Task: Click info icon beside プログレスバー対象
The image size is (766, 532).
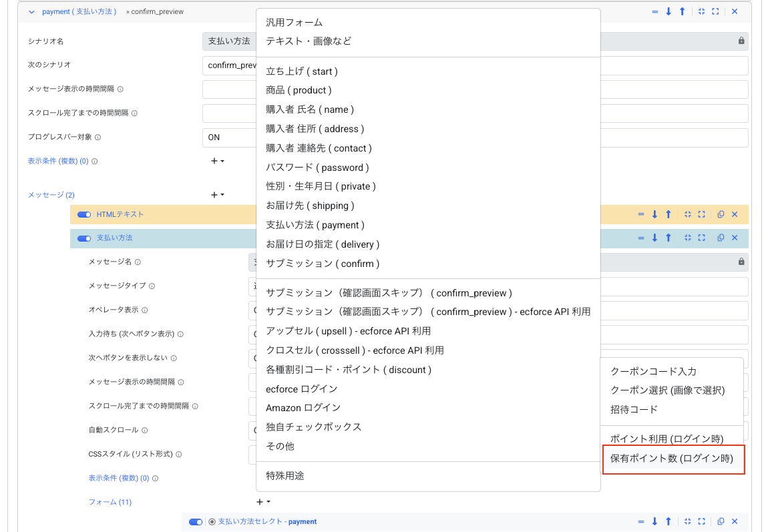Action: tap(98, 138)
